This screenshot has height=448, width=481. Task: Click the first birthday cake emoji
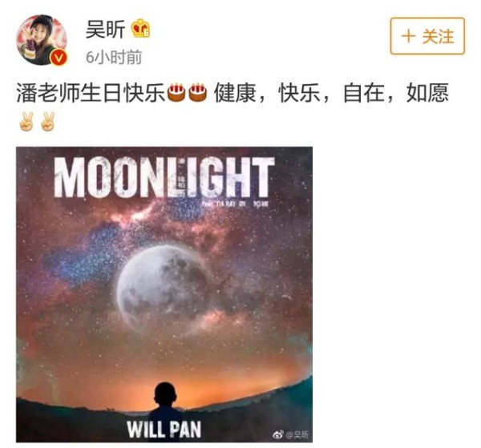tap(176, 92)
